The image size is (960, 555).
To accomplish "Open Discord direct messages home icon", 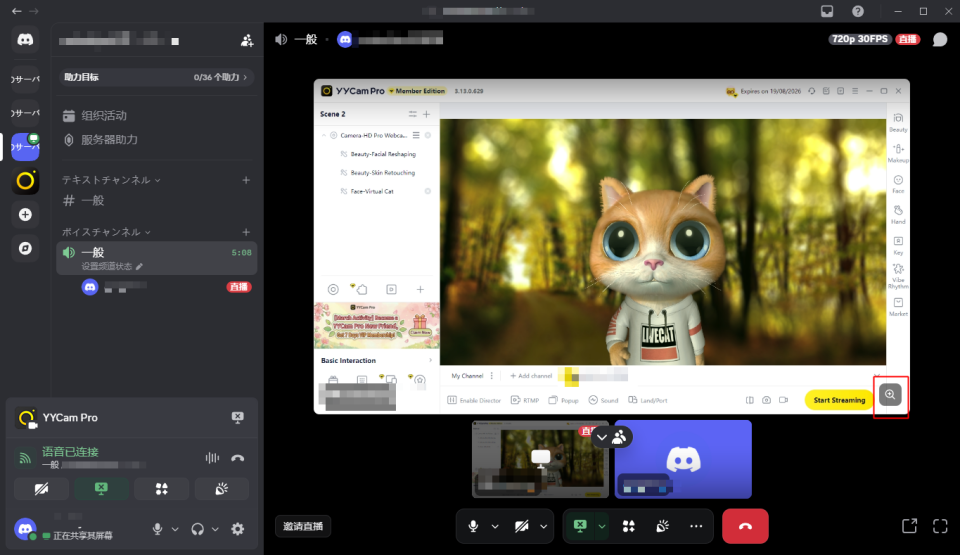I will [26, 40].
